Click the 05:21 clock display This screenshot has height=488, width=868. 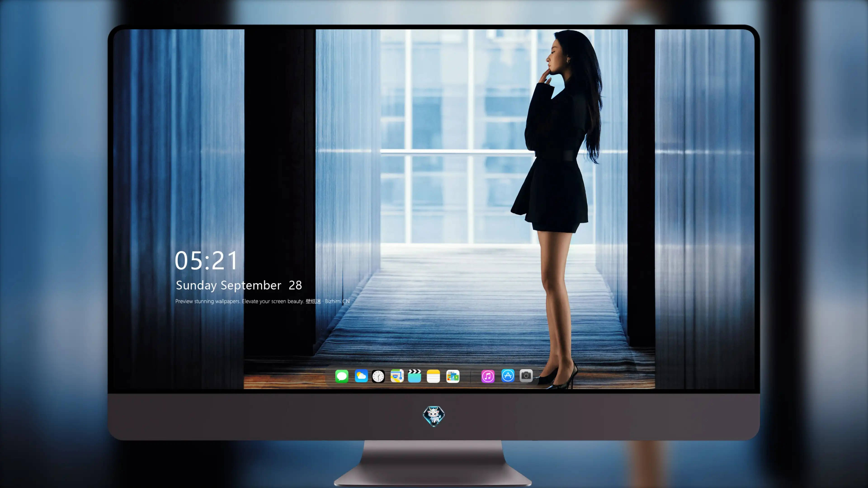click(x=206, y=261)
